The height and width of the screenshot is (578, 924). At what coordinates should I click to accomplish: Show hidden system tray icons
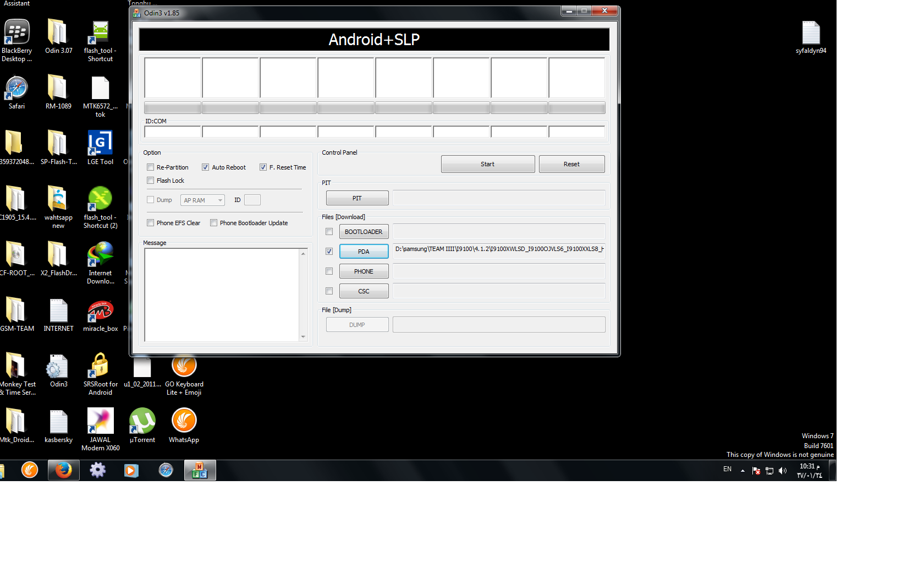click(x=743, y=471)
